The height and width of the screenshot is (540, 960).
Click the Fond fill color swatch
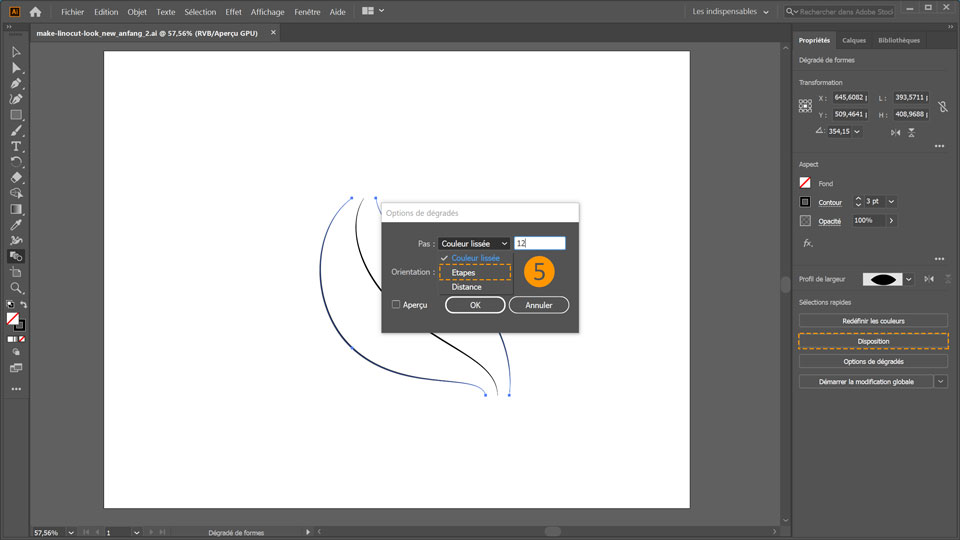click(x=805, y=183)
